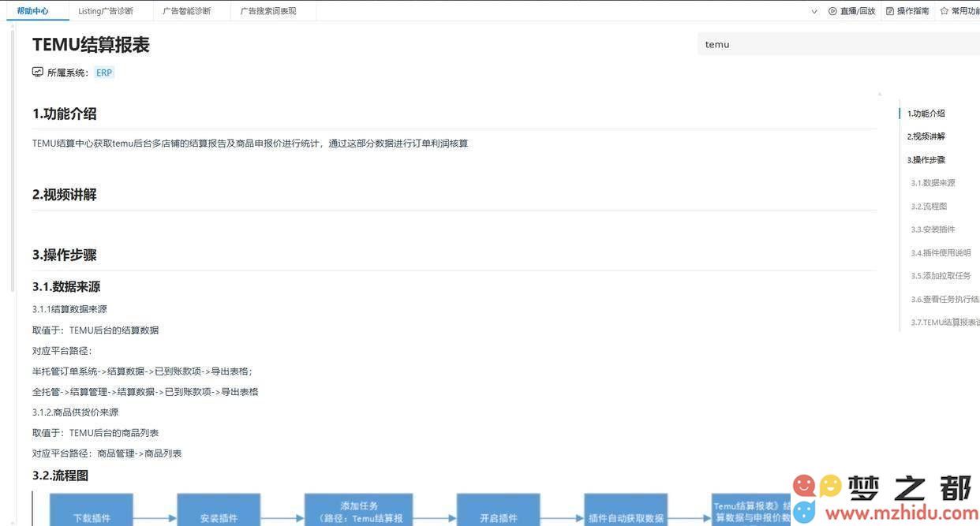Switch to the 帮助中心 tab
The width and height of the screenshot is (980, 526).
click(x=32, y=11)
